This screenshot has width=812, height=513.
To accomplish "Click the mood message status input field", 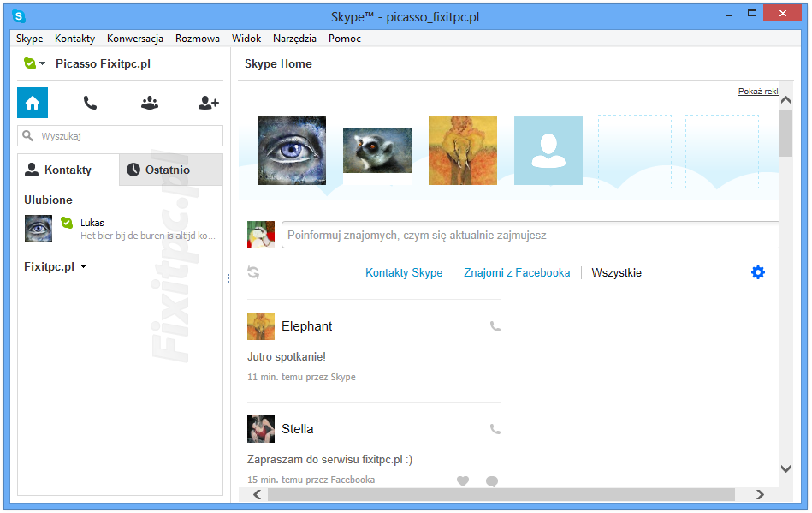I will (530, 235).
